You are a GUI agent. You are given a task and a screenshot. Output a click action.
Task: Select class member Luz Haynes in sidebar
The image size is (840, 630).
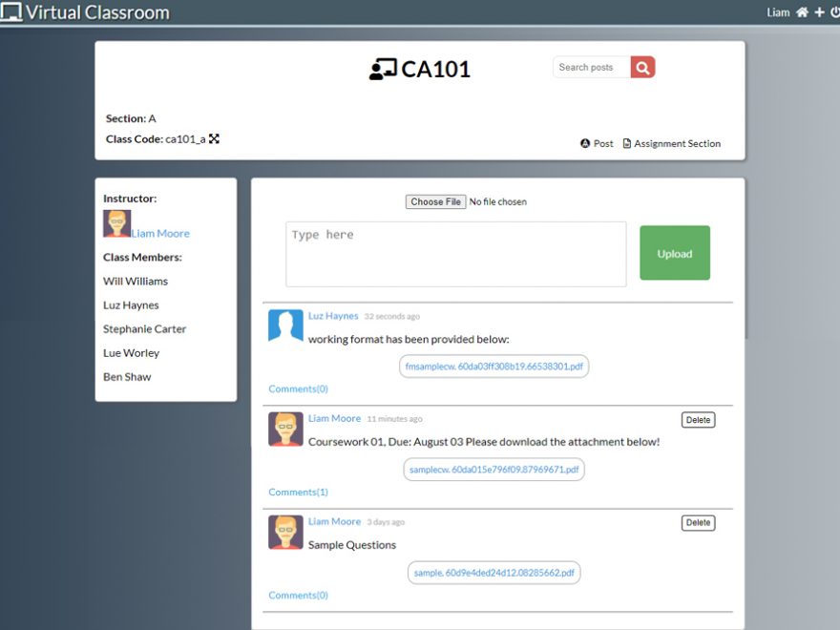132,305
